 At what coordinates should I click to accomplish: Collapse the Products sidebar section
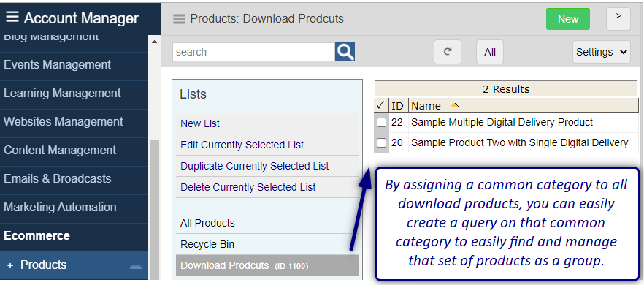[136, 267]
